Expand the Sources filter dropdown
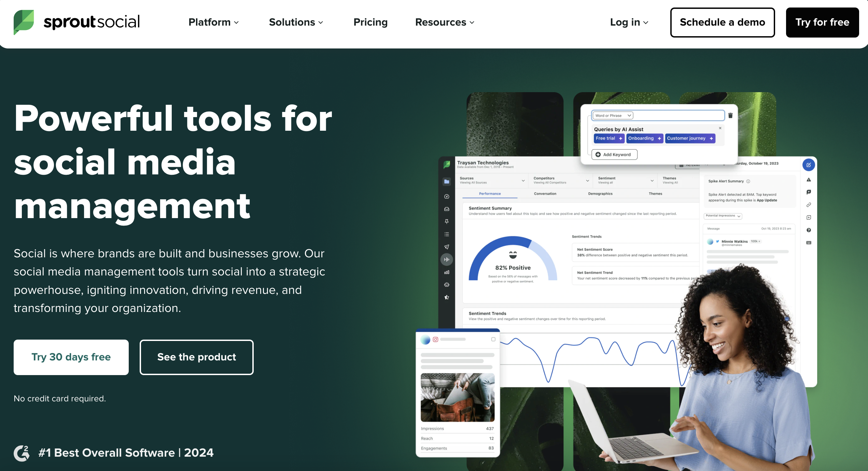 coord(492,180)
